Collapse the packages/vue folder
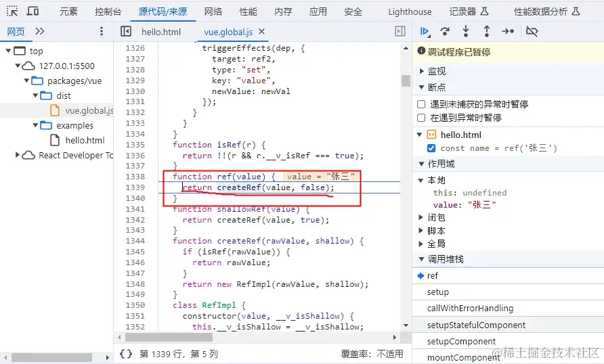 (x=26, y=81)
